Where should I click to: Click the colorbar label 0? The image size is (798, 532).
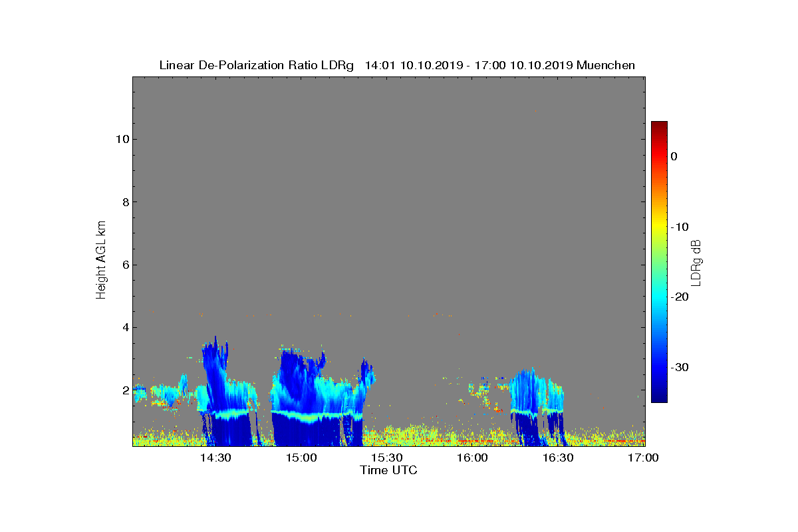(674, 156)
